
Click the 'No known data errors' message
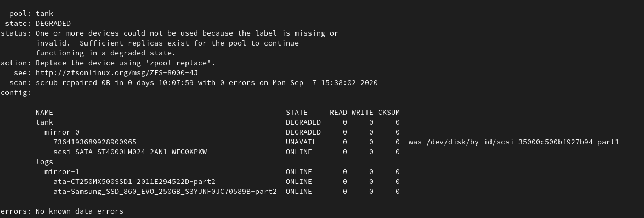point(80,211)
